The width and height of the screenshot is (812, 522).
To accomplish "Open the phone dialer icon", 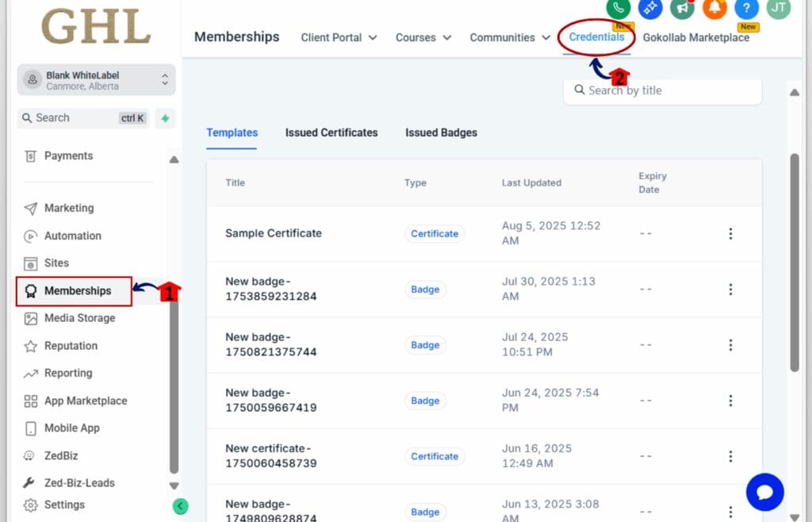I will (619, 7).
